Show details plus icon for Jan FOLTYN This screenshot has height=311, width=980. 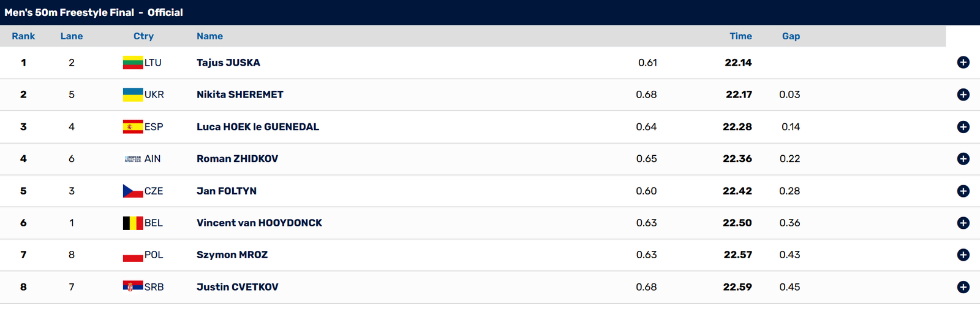coord(963,191)
